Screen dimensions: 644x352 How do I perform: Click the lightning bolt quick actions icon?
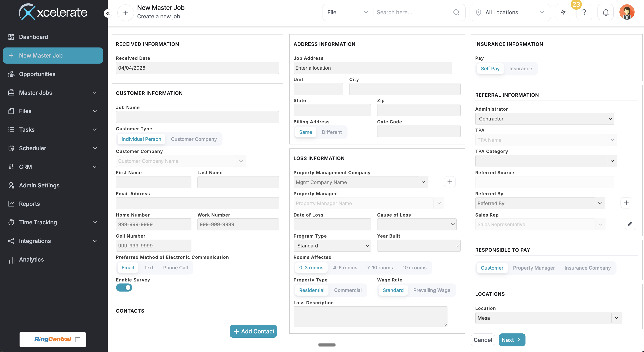click(x=563, y=12)
